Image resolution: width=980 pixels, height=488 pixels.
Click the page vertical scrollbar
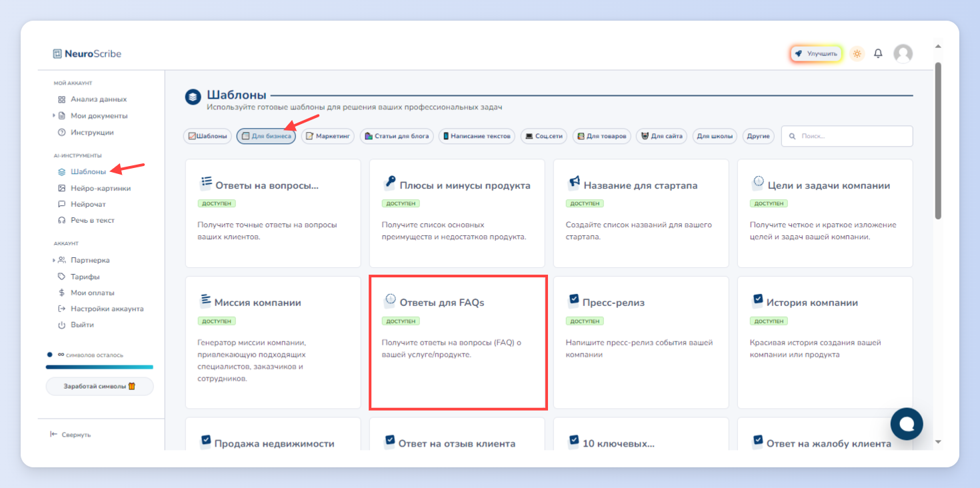pyautogui.click(x=938, y=140)
